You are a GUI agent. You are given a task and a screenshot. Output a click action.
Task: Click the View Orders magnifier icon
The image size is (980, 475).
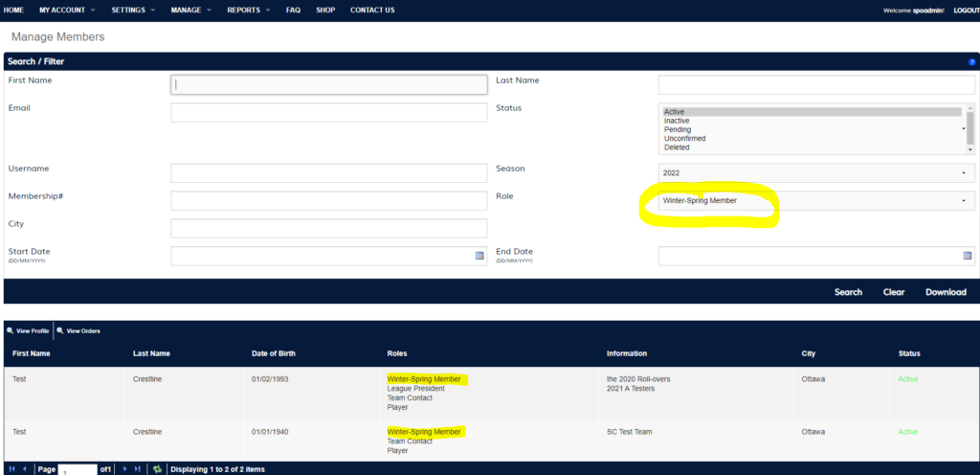60,330
